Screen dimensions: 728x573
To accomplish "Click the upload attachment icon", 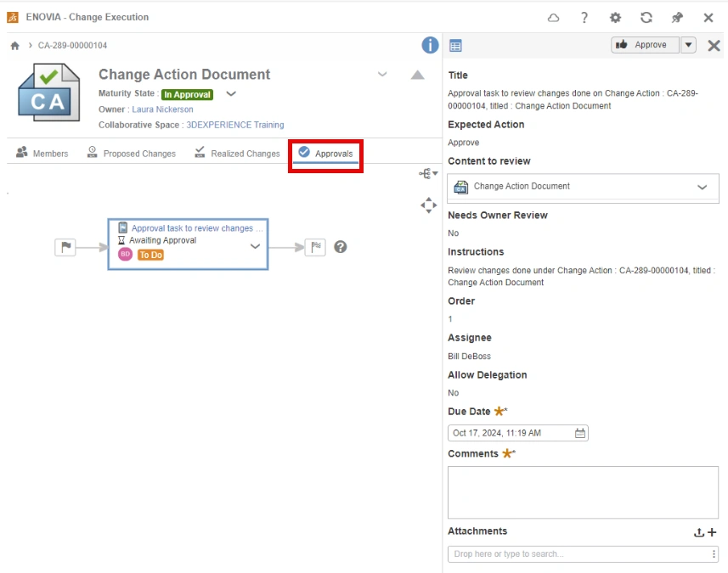I will coord(699,532).
